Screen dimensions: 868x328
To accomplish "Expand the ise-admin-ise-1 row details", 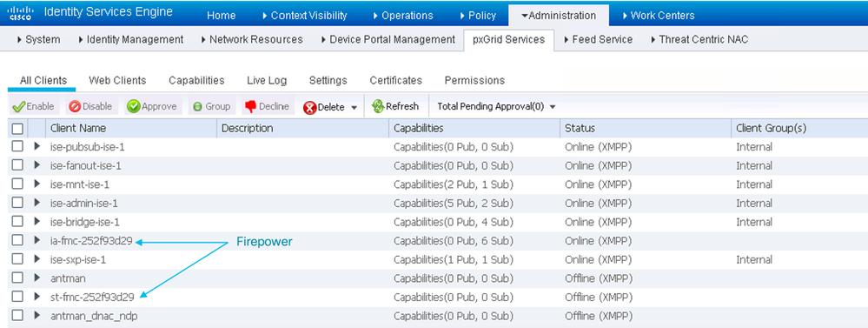I will tap(37, 204).
